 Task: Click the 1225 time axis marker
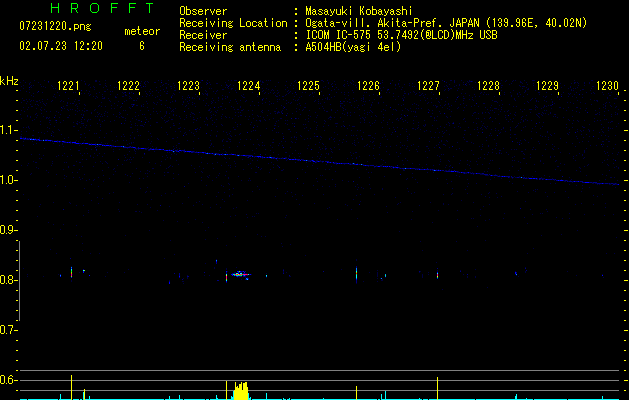coord(308,86)
